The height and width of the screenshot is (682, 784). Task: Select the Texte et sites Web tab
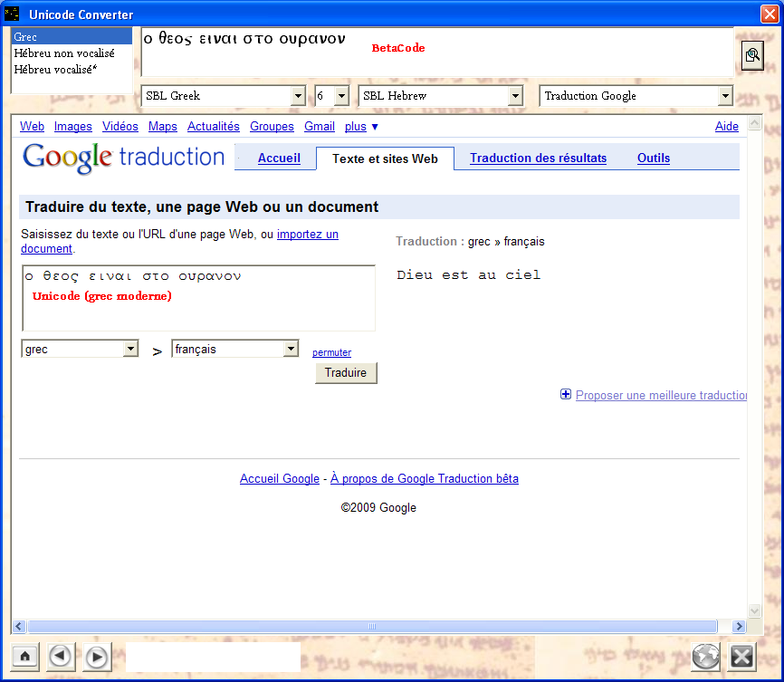click(x=385, y=158)
